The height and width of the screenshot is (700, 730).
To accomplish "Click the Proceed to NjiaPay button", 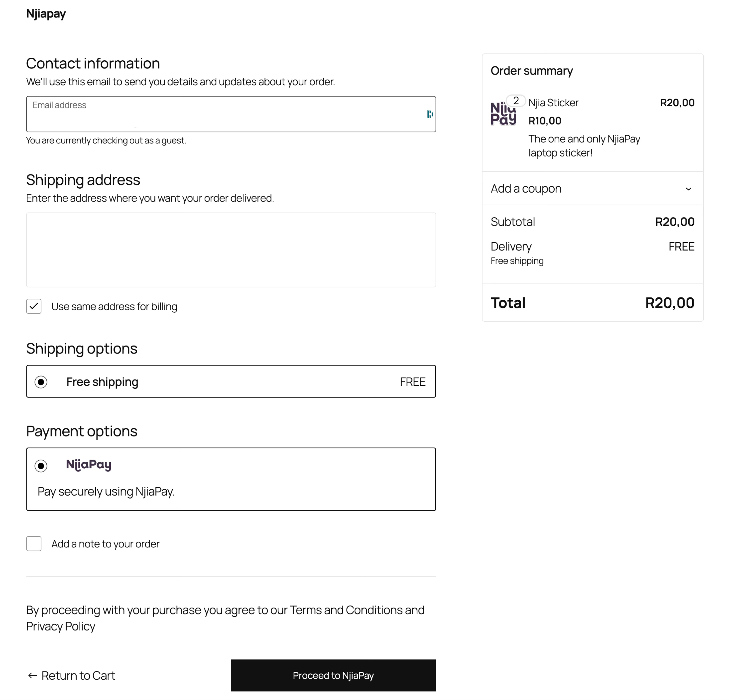I will tap(333, 675).
